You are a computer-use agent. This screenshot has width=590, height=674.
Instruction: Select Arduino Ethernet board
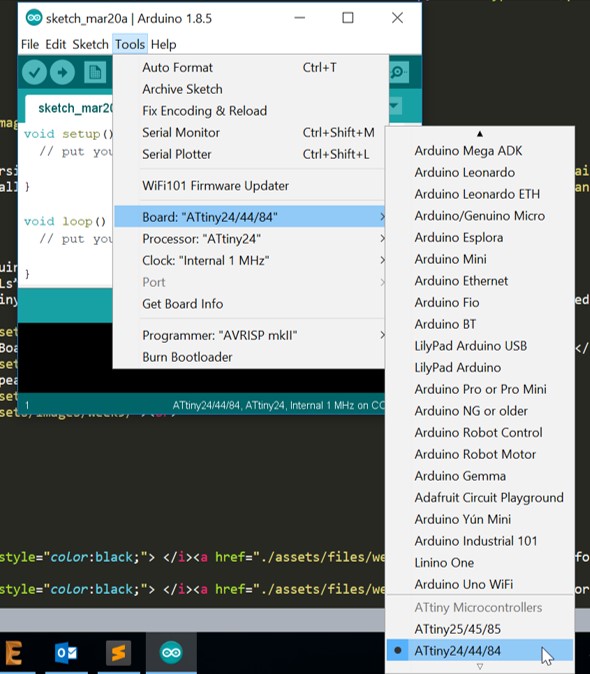[480, 281]
